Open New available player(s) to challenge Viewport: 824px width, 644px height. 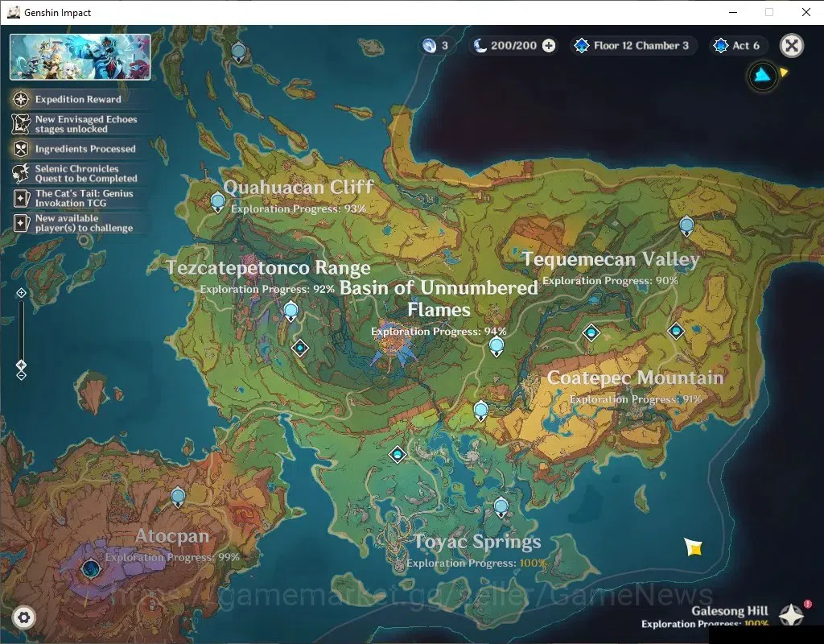(x=79, y=223)
